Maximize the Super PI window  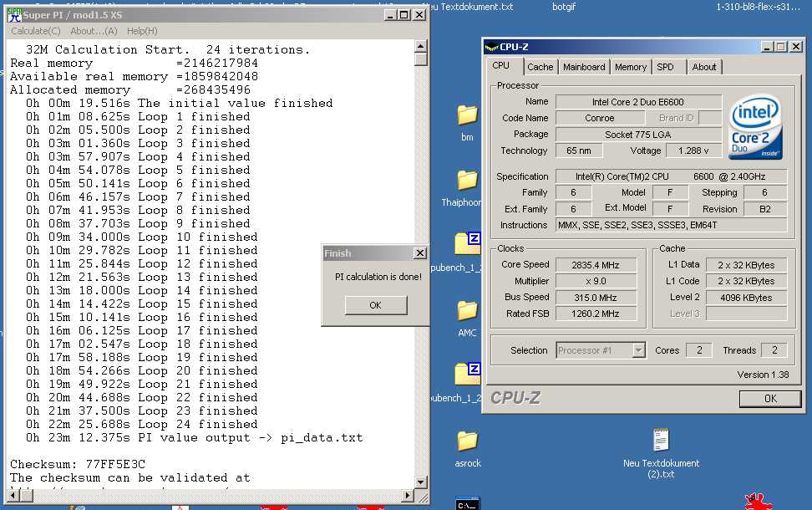[404, 15]
